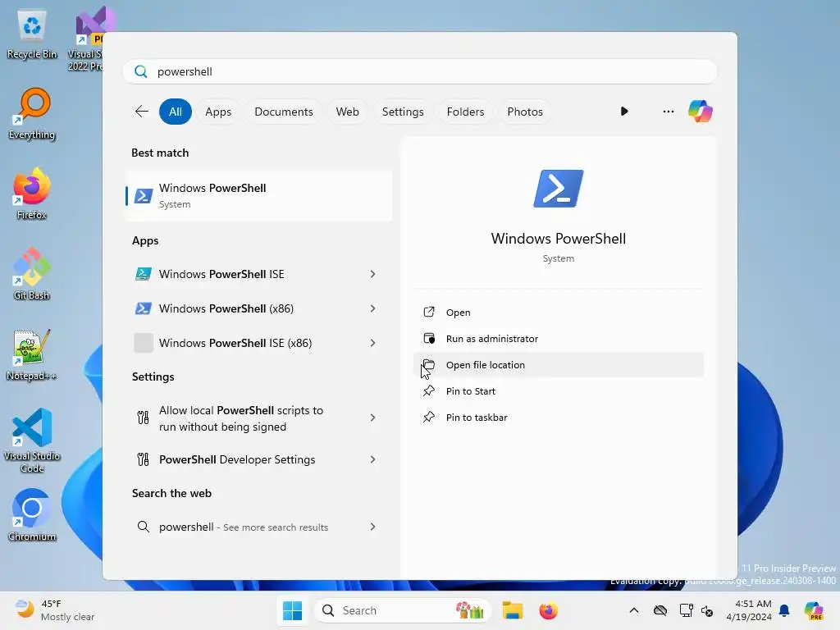The width and height of the screenshot is (840, 630).
Task: Click the muted volume tray icon
Action: coord(707,610)
